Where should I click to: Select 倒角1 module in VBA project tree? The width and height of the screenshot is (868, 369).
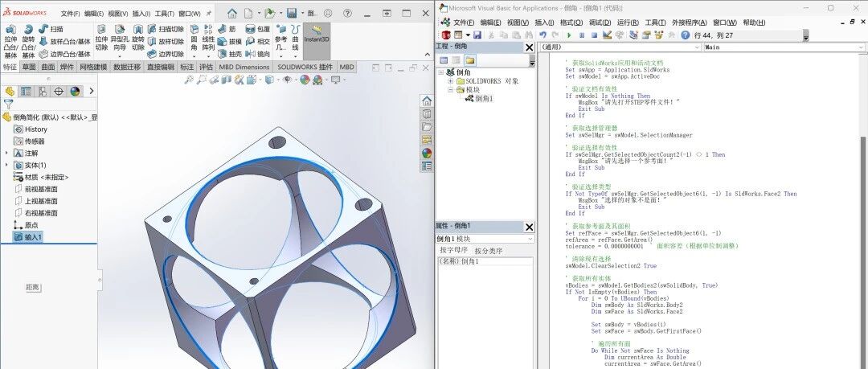(x=479, y=98)
